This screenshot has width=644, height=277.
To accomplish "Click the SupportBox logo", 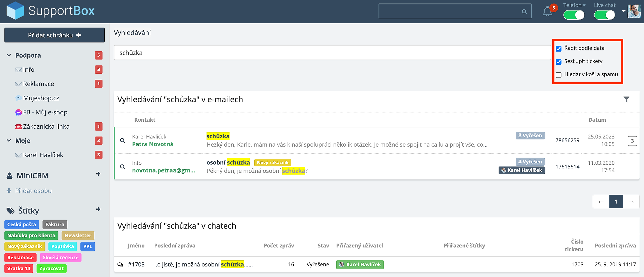I will pyautogui.click(x=50, y=11).
